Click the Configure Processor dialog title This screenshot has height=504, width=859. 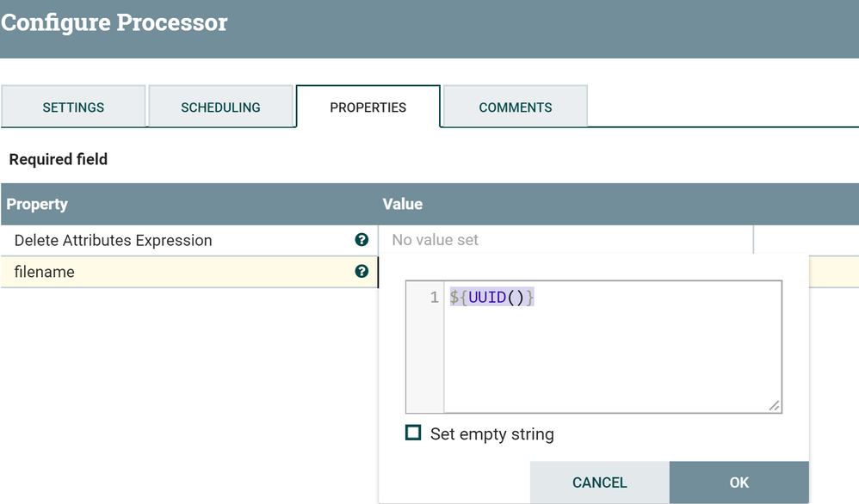[x=114, y=22]
